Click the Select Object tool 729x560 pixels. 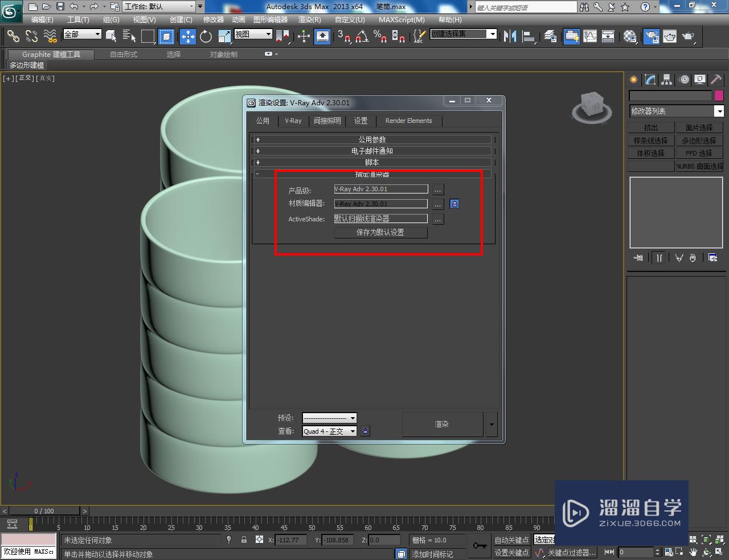(111, 36)
